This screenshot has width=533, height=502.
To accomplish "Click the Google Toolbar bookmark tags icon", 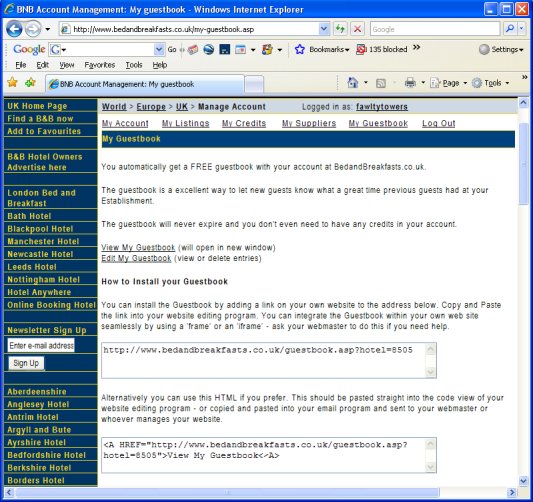I will (192, 50).
